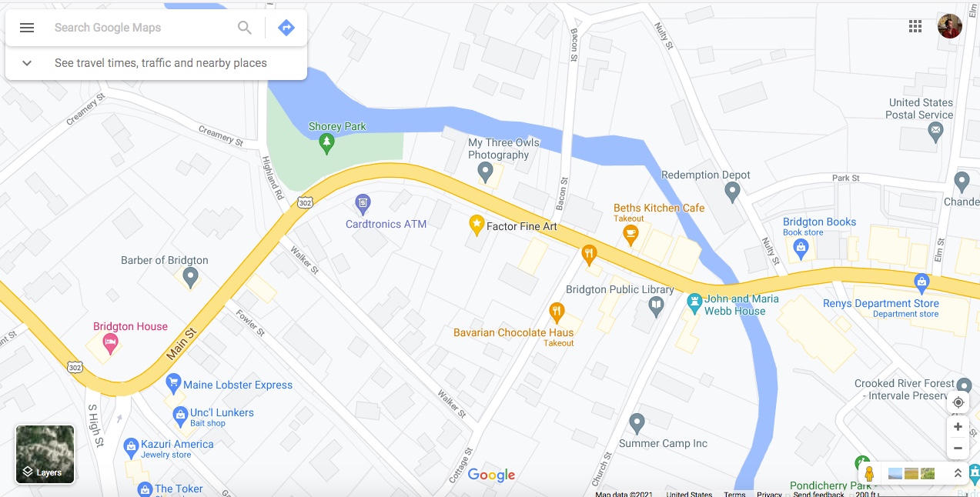Zoom out with the minus button
Screen dimensions: 980x497
[x=958, y=448]
